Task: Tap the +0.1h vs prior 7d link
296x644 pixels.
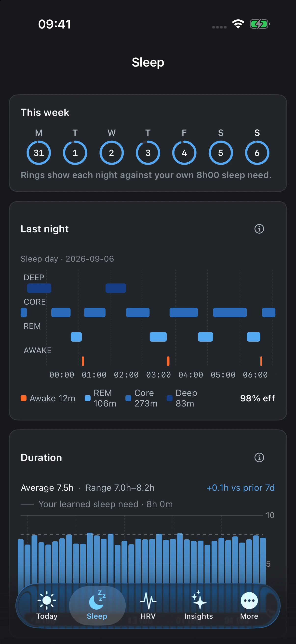Action: point(240,488)
